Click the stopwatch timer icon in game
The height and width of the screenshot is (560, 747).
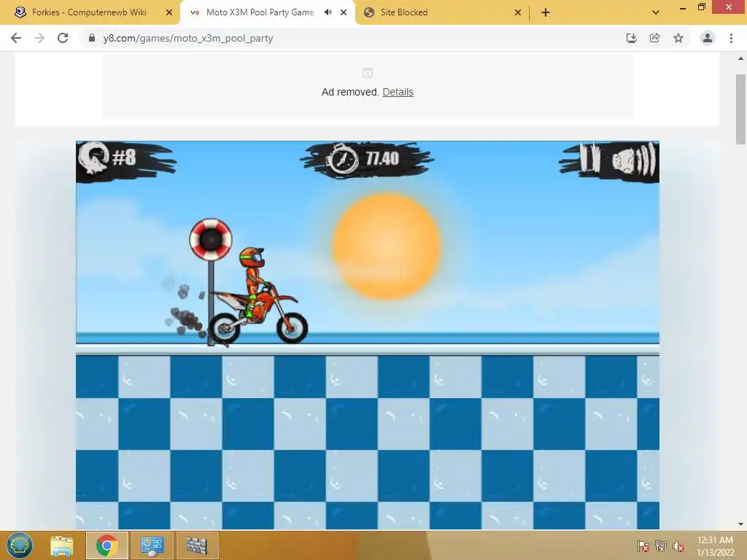click(341, 159)
